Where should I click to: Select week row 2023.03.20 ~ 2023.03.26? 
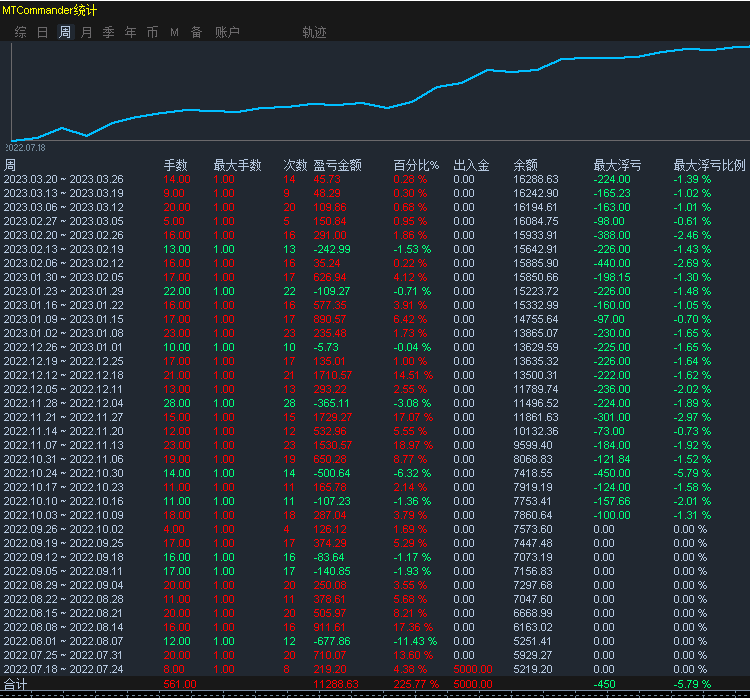point(375,179)
